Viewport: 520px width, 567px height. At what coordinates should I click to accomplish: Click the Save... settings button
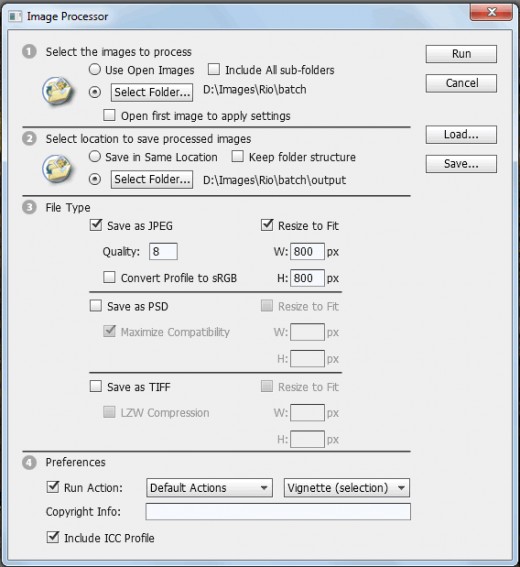[x=461, y=164]
